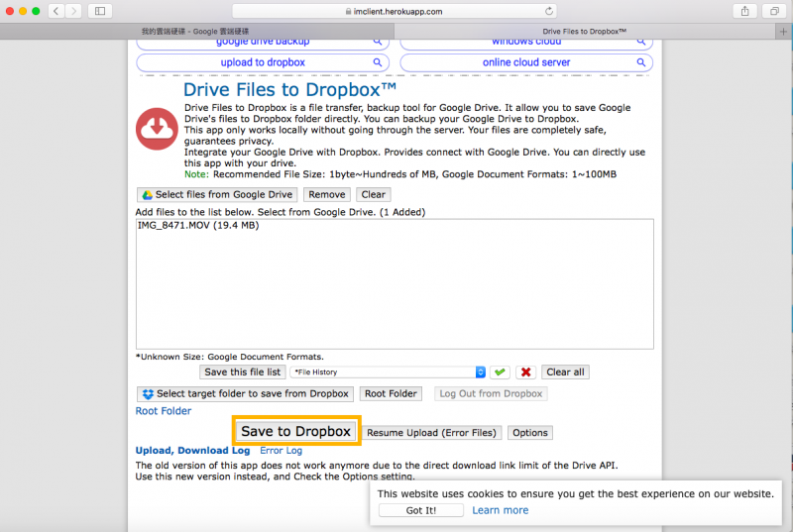Viewport: 793px width, 532px height.
Task: Click Select files from Google Drive
Action: (217, 194)
